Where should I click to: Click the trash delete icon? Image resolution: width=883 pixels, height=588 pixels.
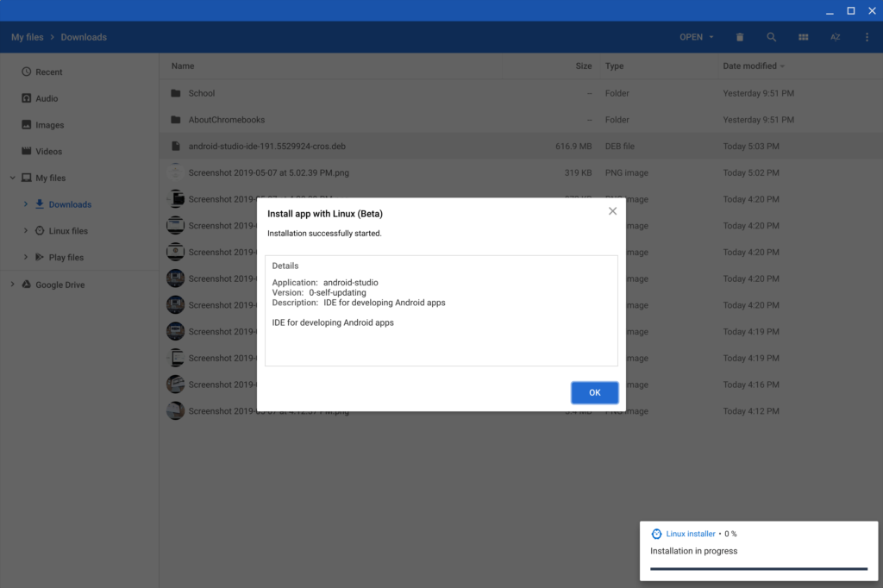pos(740,37)
